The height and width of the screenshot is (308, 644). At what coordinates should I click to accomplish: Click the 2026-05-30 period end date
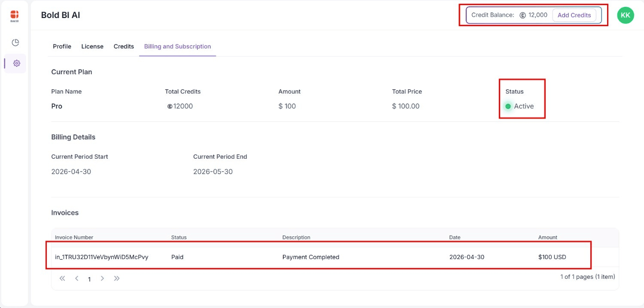click(213, 172)
